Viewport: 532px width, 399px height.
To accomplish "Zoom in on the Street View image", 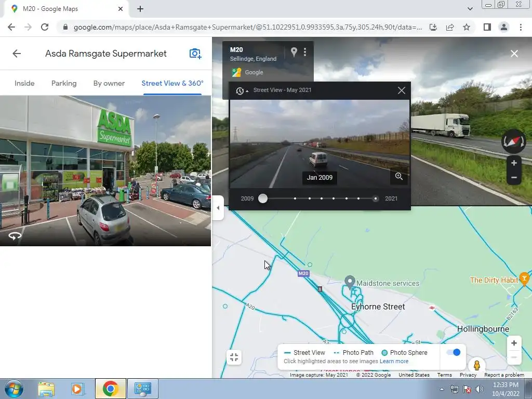I will click(x=514, y=163).
